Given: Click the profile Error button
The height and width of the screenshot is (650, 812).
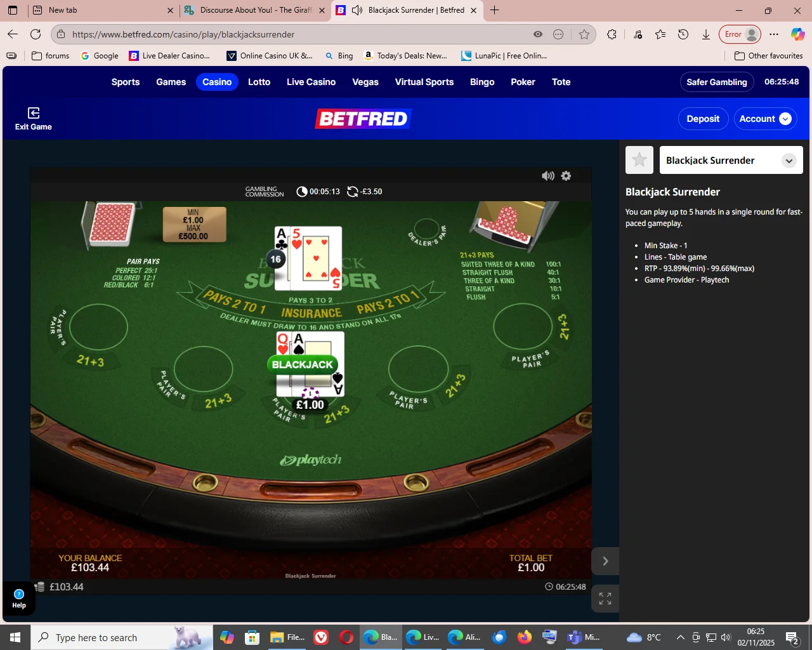Looking at the screenshot, I should [x=740, y=34].
